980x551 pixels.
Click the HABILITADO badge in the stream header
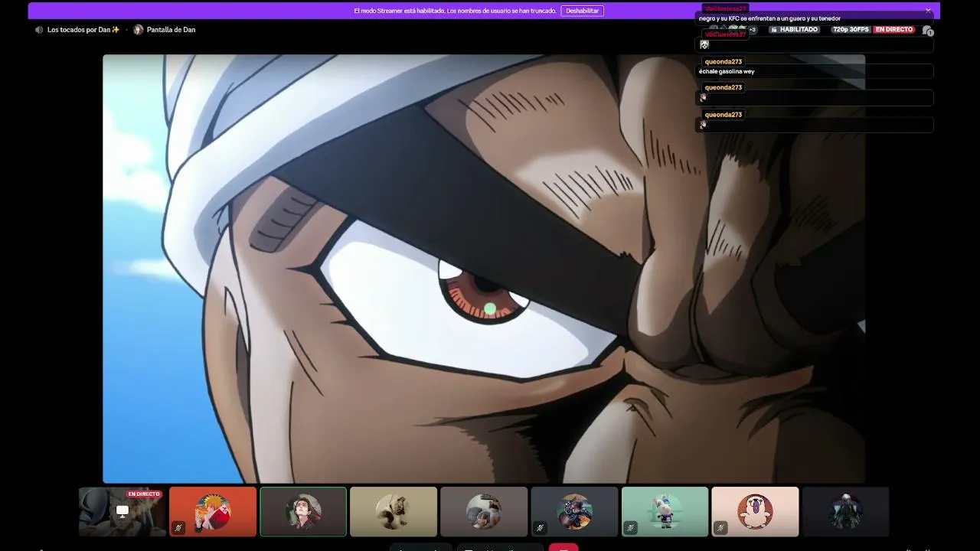click(795, 30)
